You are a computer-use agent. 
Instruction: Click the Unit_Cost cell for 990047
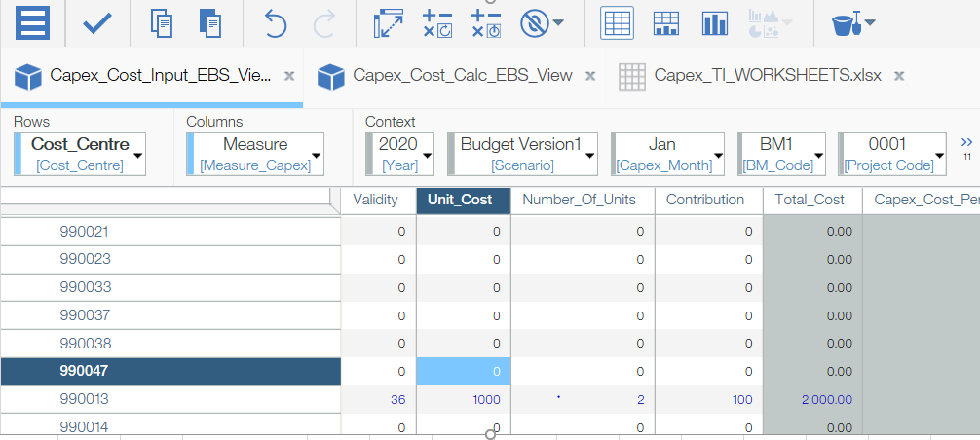[463, 371]
